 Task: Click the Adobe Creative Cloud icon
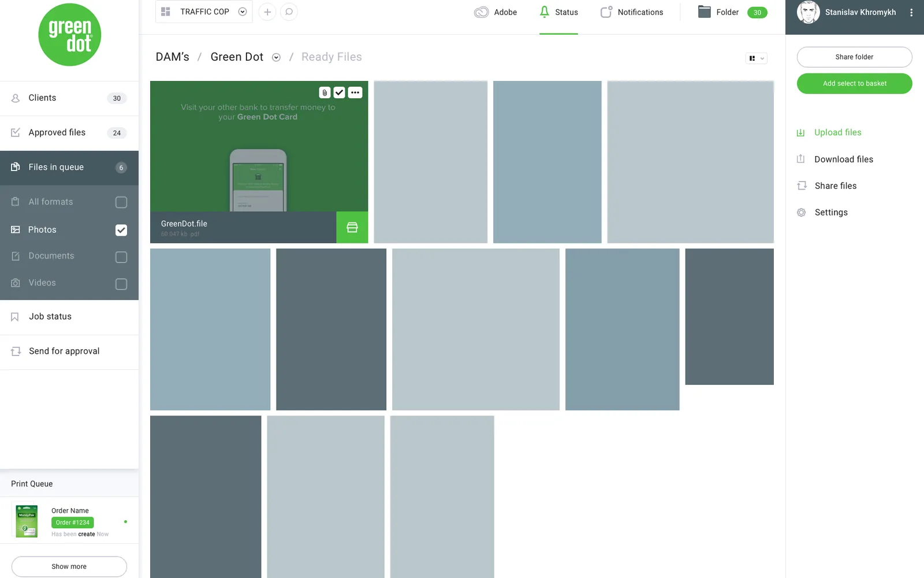click(482, 12)
